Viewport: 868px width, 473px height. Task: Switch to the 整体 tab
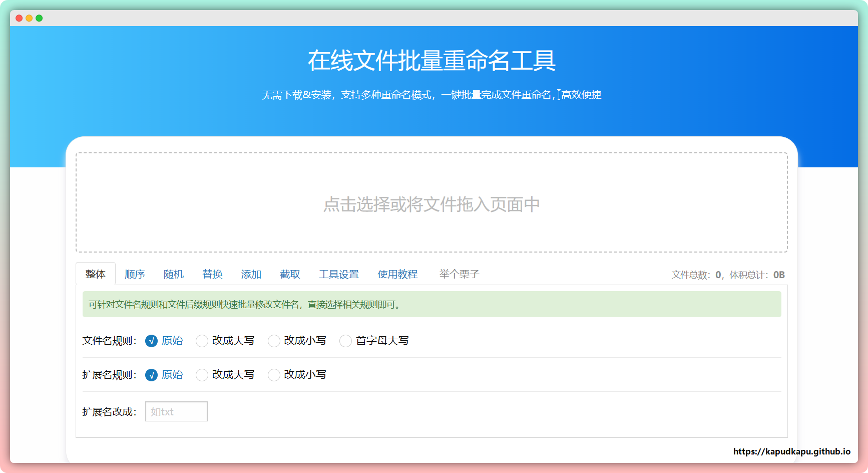point(96,274)
